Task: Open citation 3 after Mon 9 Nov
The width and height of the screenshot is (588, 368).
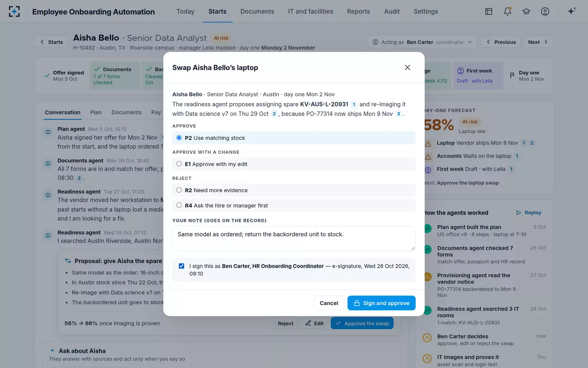Action: [399, 114]
